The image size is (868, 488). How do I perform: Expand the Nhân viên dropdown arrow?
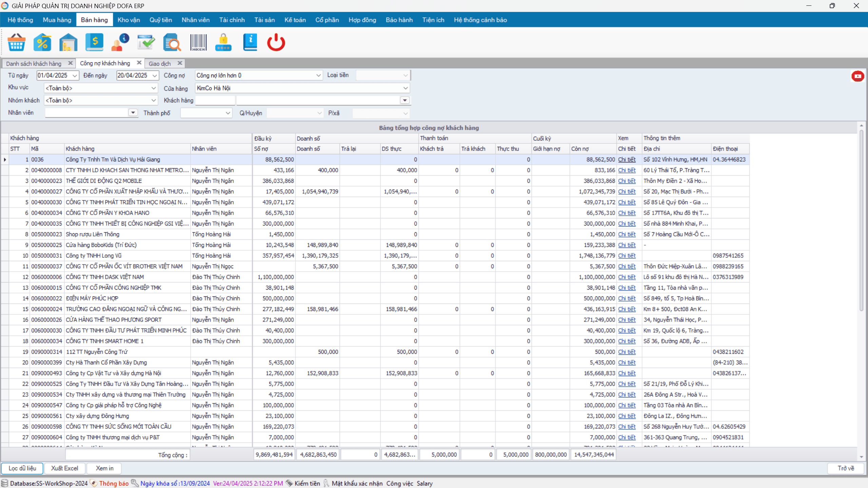point(133,113)
